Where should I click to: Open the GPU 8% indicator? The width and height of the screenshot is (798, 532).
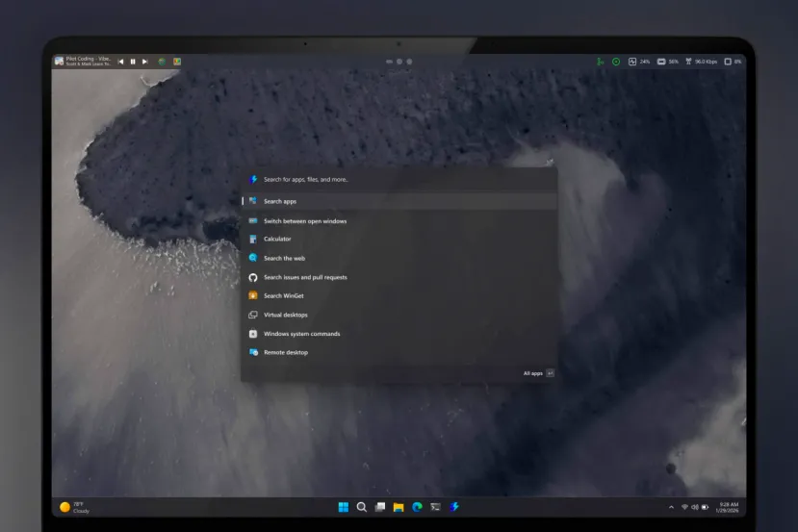pos(733,62)
